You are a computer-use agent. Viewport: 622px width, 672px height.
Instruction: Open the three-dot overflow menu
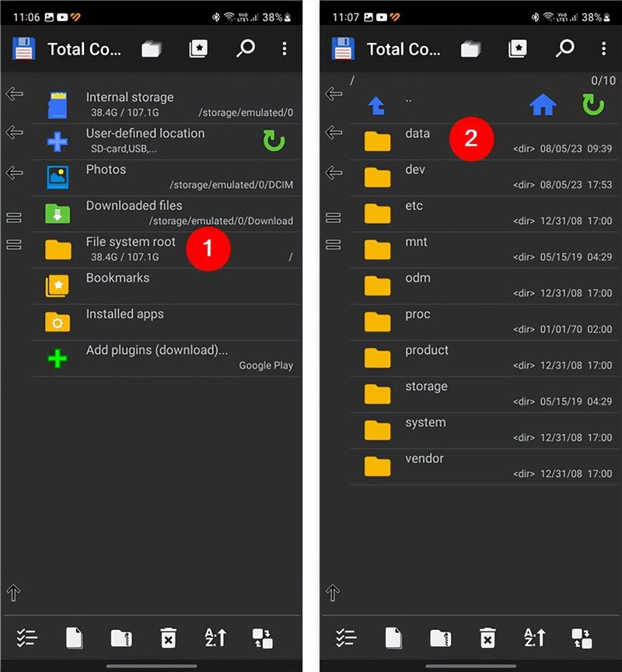coord(285,48)
